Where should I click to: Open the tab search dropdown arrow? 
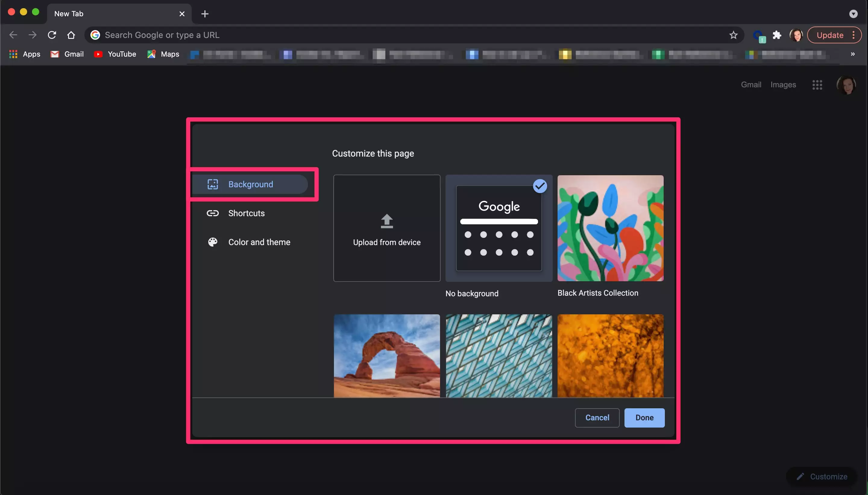click(x=853, y=14)
